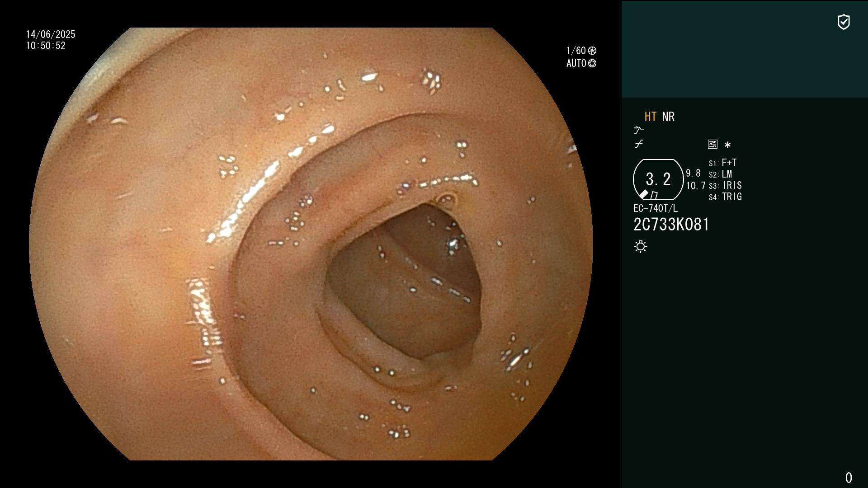Image resolution: width=868 pixels, height=488 pixels.
Task: Click the shutter speed fan icon
Action: 592,51
